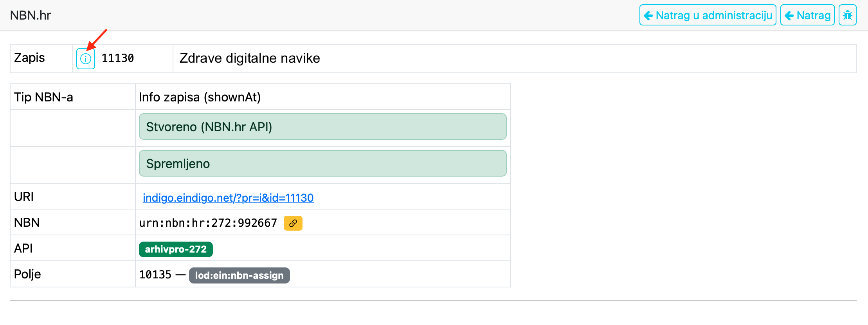Click the 'lod:ein:nbn-assign' field badge
Screen dimensions: 868x325
pos(239,275)
